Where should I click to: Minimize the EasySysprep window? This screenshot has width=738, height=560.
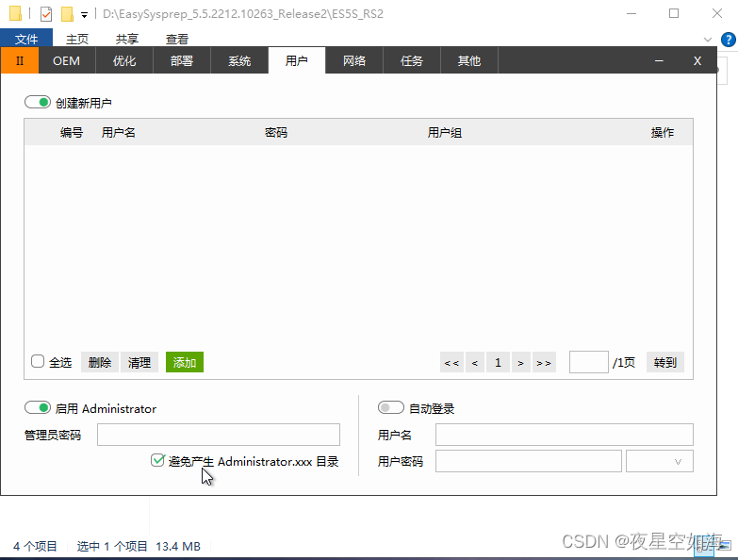pos(659,60)
